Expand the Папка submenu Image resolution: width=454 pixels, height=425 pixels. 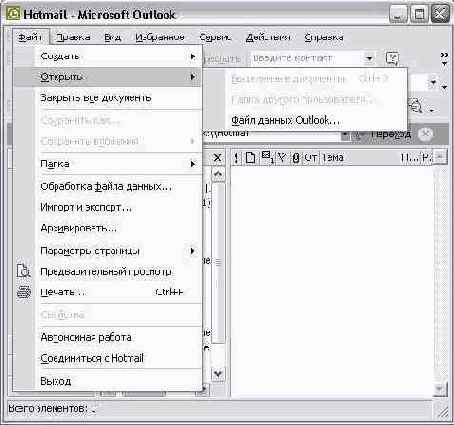(108, 164)
